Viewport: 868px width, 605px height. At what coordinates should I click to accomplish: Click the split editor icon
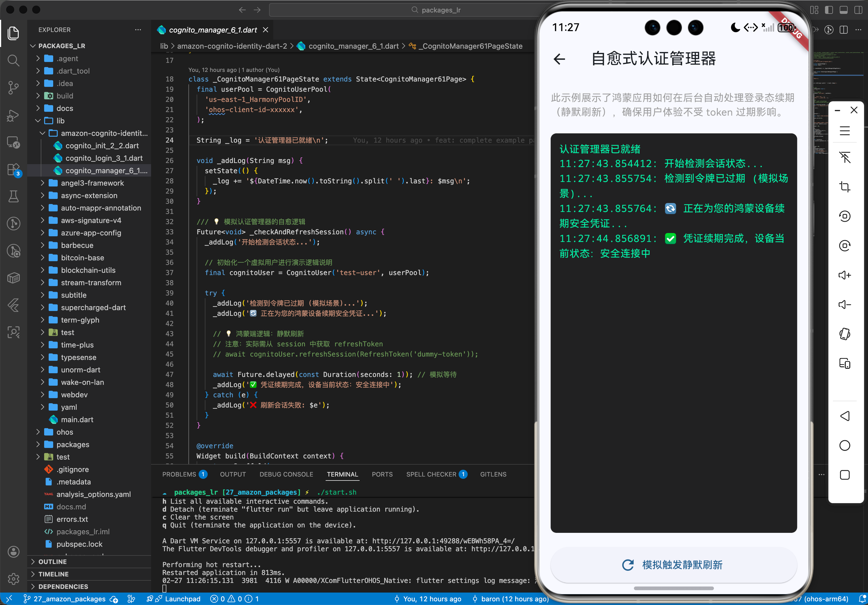843,29
